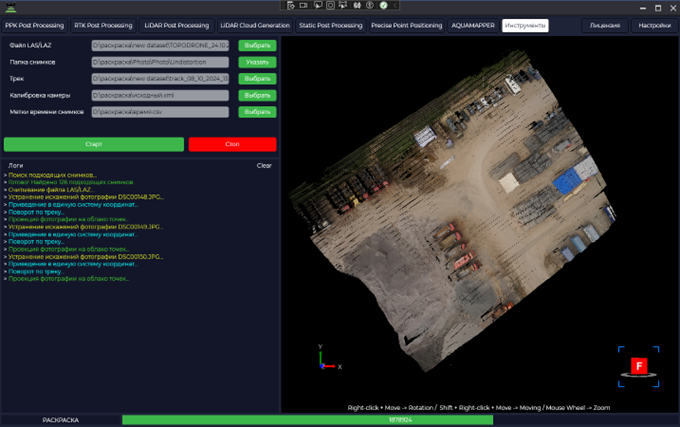Click the red Стоп button
Image resolution: width=680 pixels, height=427 pixels.
pos(232,144)
